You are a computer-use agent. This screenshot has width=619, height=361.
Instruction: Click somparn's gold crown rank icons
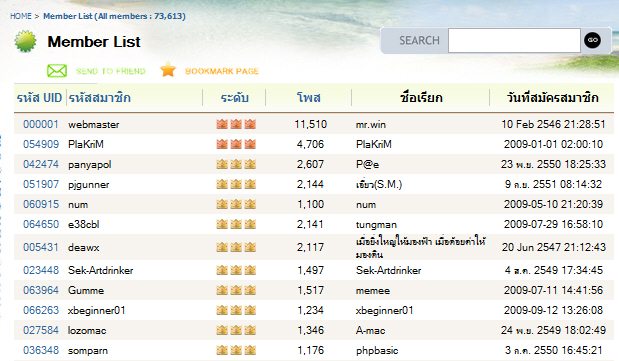click(x=236, y=350)
